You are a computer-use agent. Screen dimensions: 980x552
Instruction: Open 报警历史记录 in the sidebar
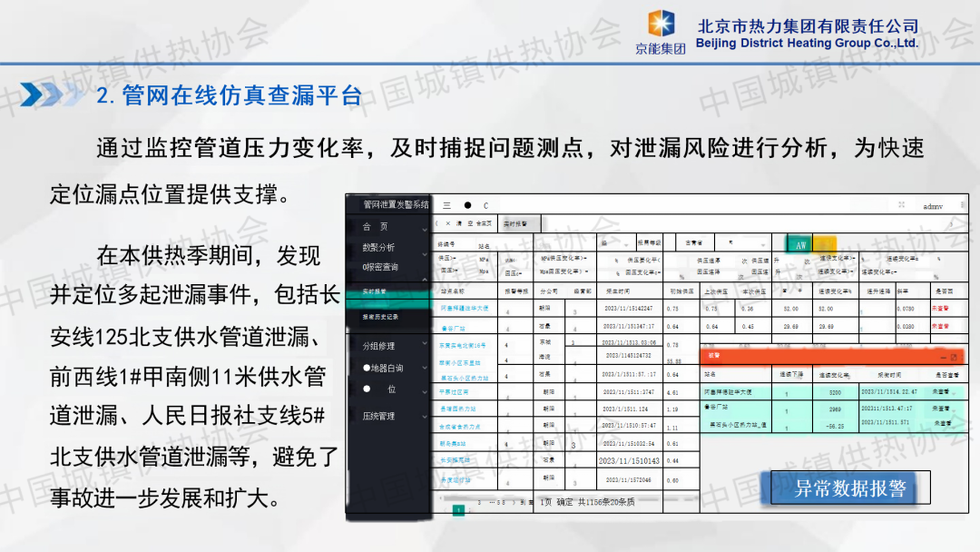(x=381, y=317)
